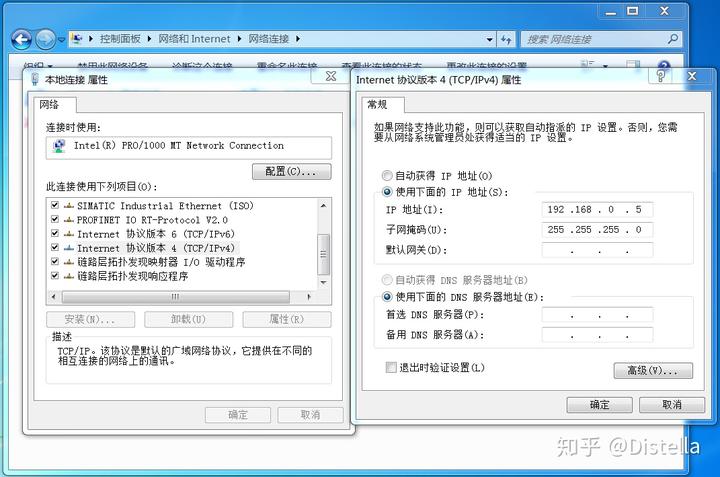
Task: Click protocol icon of TCP/IPv6 item
Action: pos(69,234)
